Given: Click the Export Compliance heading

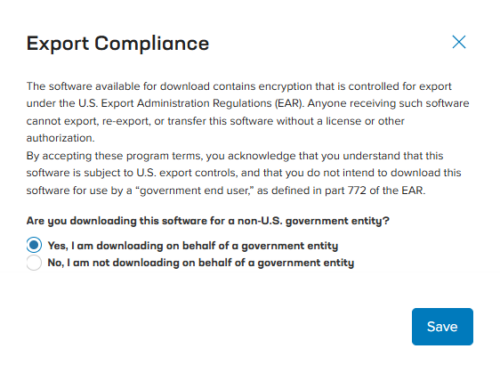Looking at the screenshot, I should point(118,44).
